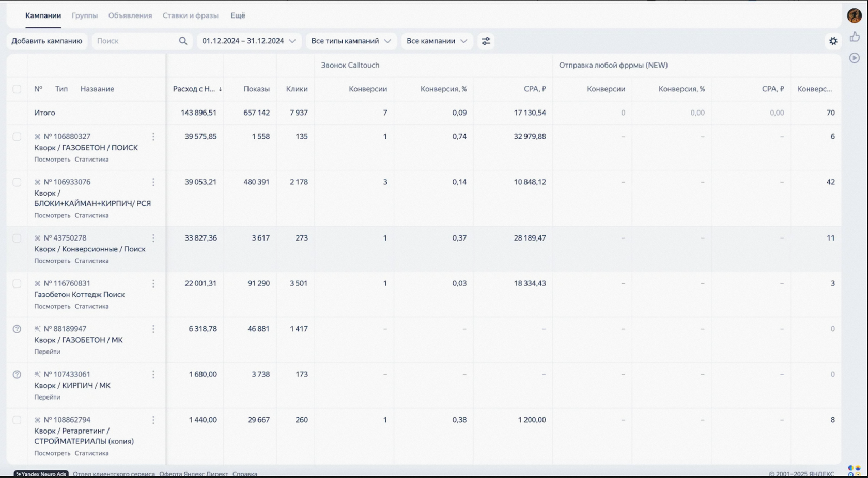
Task: Select checkbox for Кворк / ГАЗОБЕТОН / ПОИСК
Action: pos(17,137)
